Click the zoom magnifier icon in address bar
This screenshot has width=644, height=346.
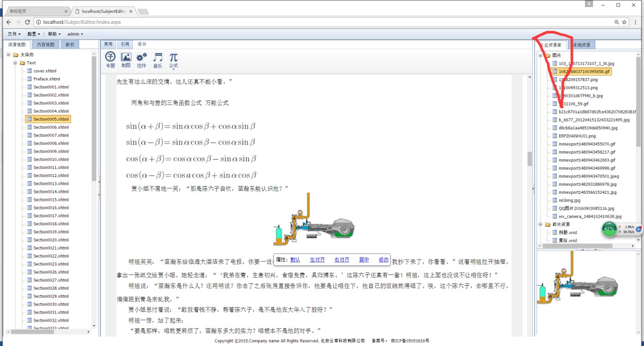pos(617,22)
